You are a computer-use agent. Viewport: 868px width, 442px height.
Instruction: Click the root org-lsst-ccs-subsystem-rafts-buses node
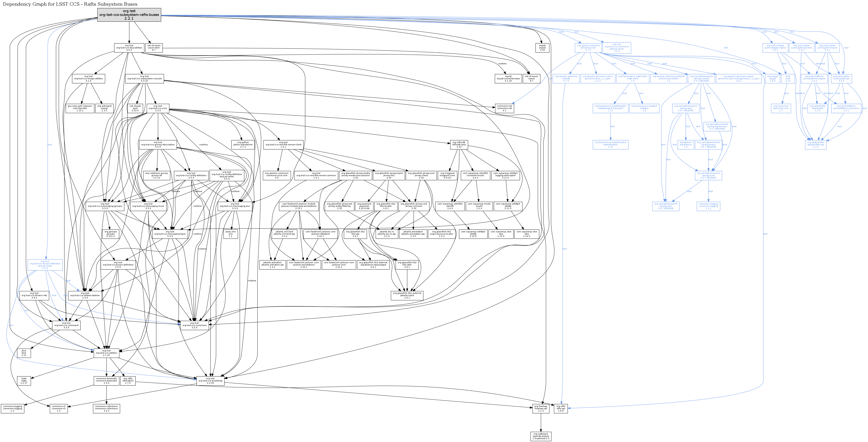(129, 15)
